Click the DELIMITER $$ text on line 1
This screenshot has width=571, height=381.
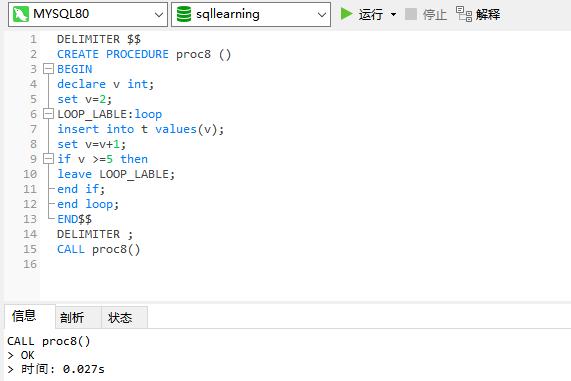(x=99, y=39)
